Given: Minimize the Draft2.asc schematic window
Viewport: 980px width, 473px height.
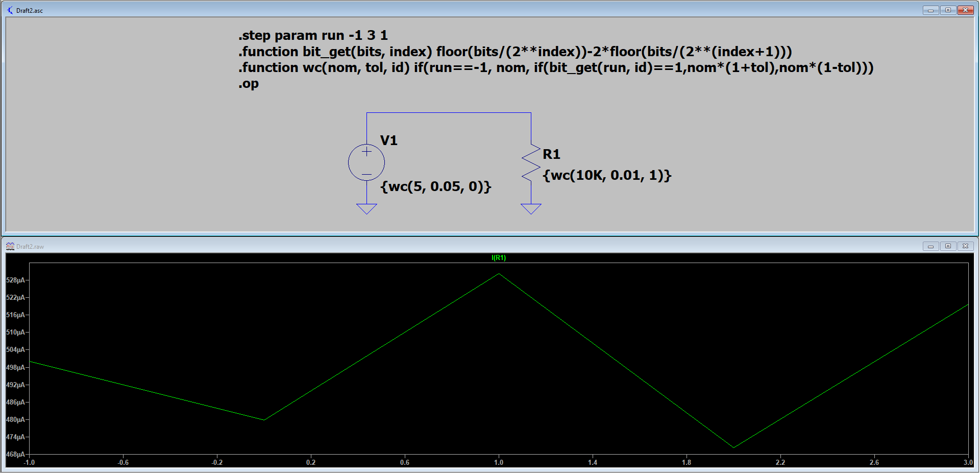Looking at the screenshot, I should [930, 10].
